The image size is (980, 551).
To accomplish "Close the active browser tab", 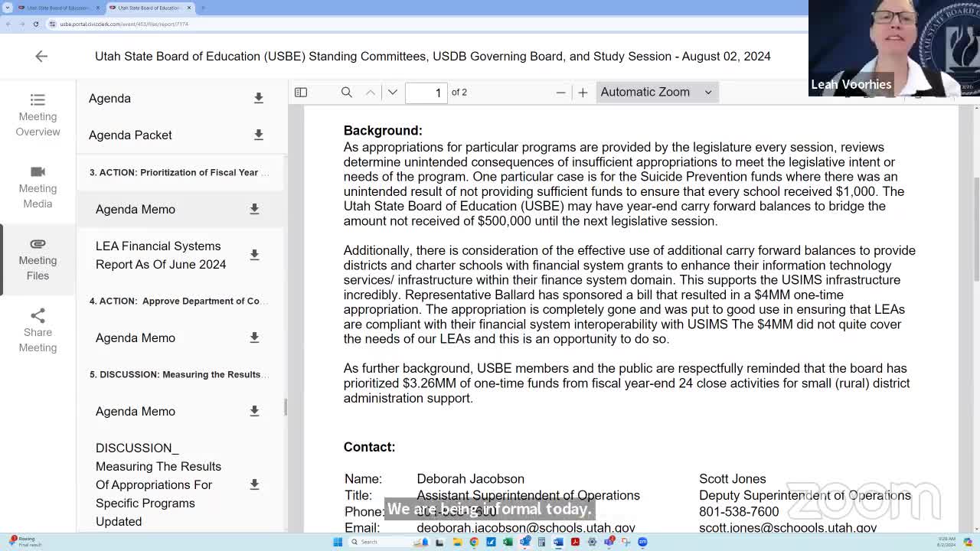I will pos(189,8).
